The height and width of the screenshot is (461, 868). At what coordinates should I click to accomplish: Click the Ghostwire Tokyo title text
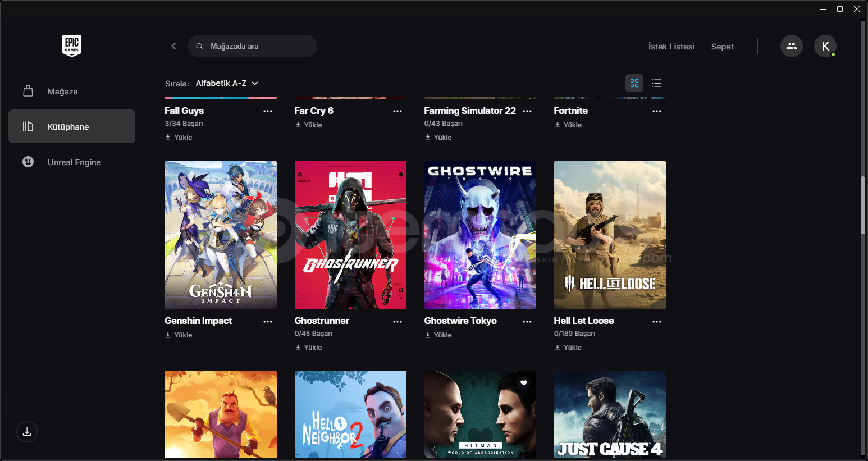tap(460, 321)
